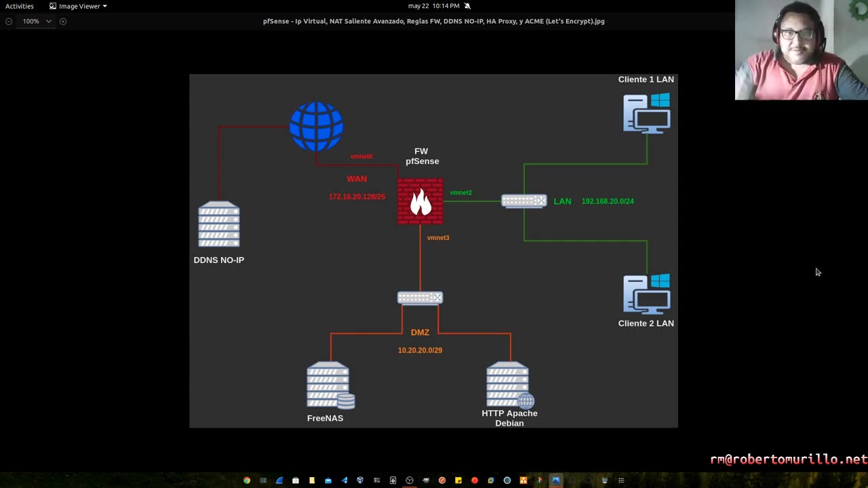Open the Image Viewer application menu

coord(79,6)
